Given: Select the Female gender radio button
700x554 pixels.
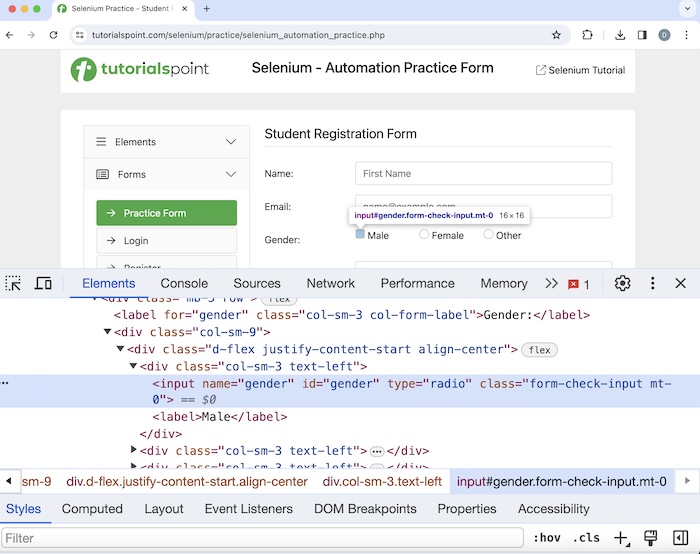Looking at the screenshot, I should 424,235.
